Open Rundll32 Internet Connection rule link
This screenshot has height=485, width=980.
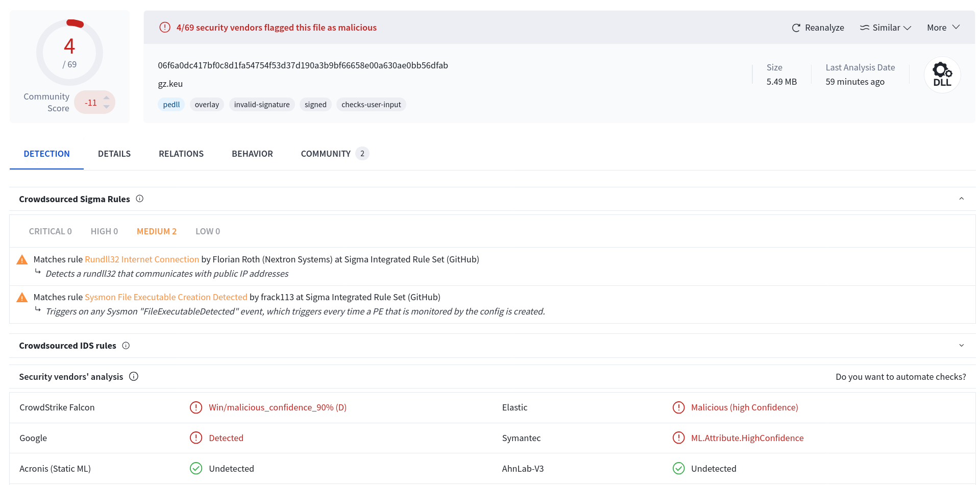142,259
